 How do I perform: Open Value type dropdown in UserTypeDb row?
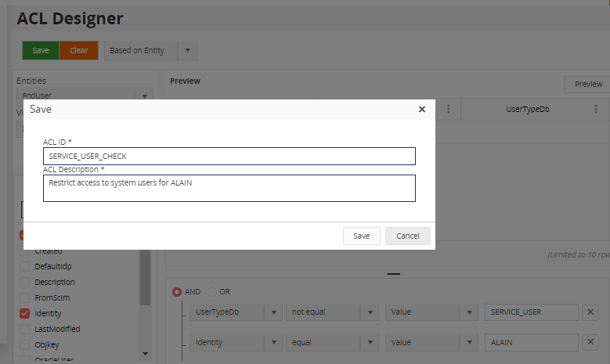pos(470,312)
